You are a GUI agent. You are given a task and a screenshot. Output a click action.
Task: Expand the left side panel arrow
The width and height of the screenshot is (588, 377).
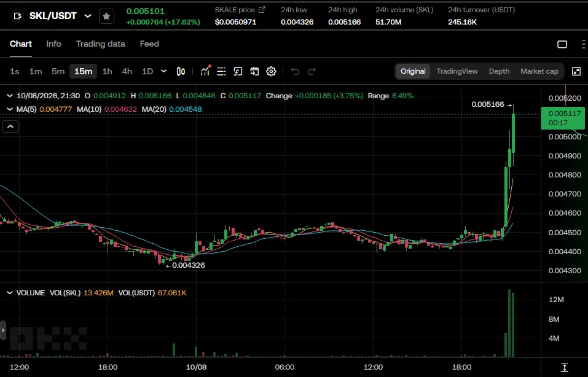click(x=3, y=330)
